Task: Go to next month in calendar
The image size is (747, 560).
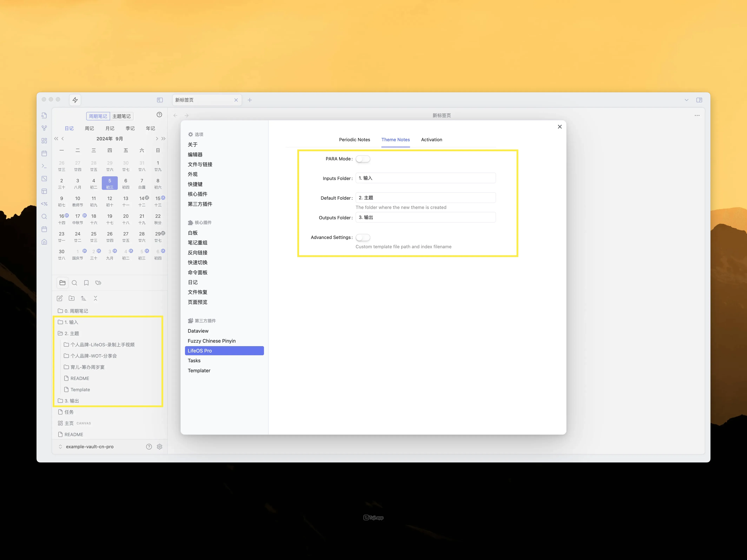Action: pos(157,139)
